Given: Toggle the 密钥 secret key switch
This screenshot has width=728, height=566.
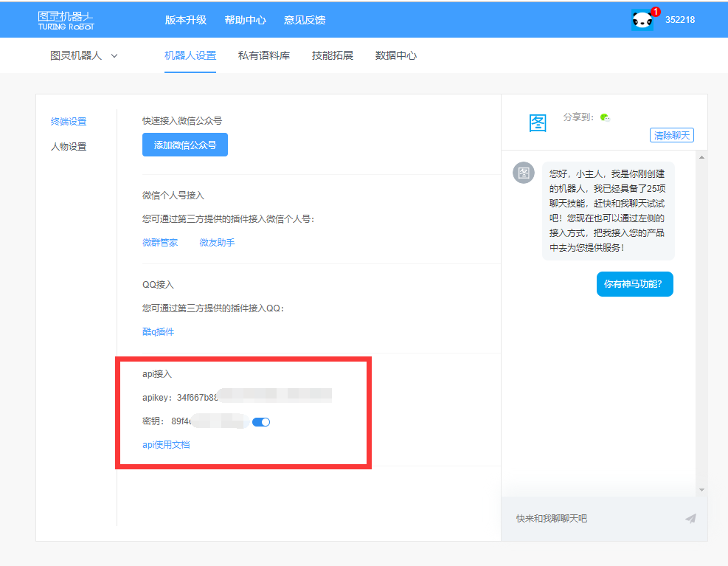Looking at the screenshot, I should 261,422.
